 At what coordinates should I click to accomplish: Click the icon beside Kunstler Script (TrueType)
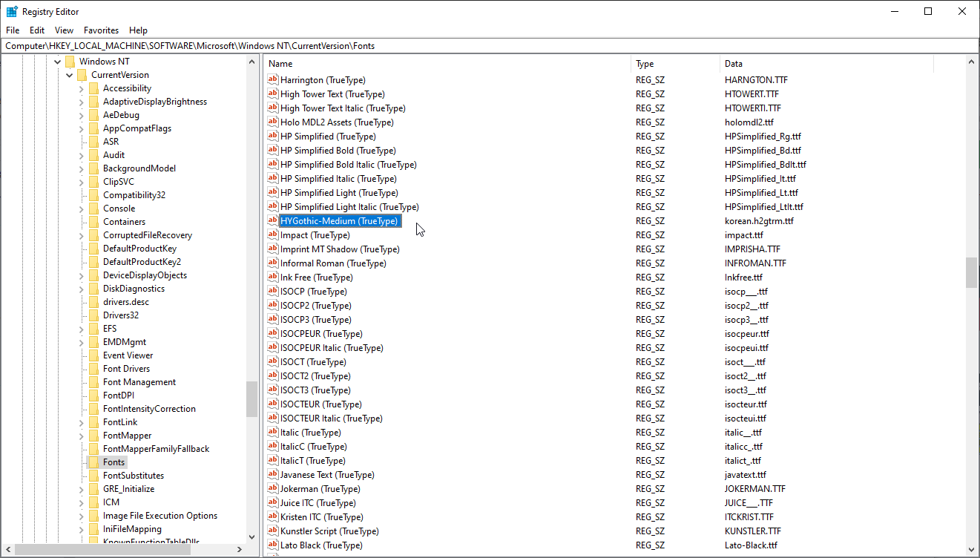(273, 531)
